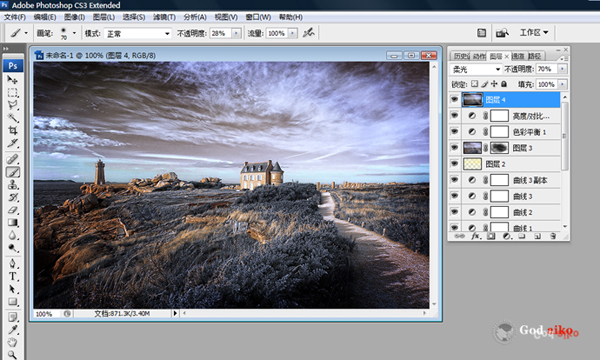This screenshot has width=600, height=360.
Task: Select the Eraser tool
Action: (13, 210)
